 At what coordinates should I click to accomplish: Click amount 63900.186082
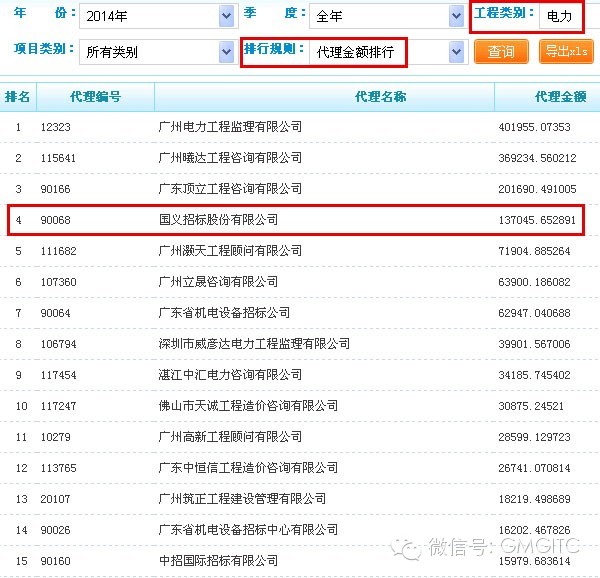[x=534, y=282]
